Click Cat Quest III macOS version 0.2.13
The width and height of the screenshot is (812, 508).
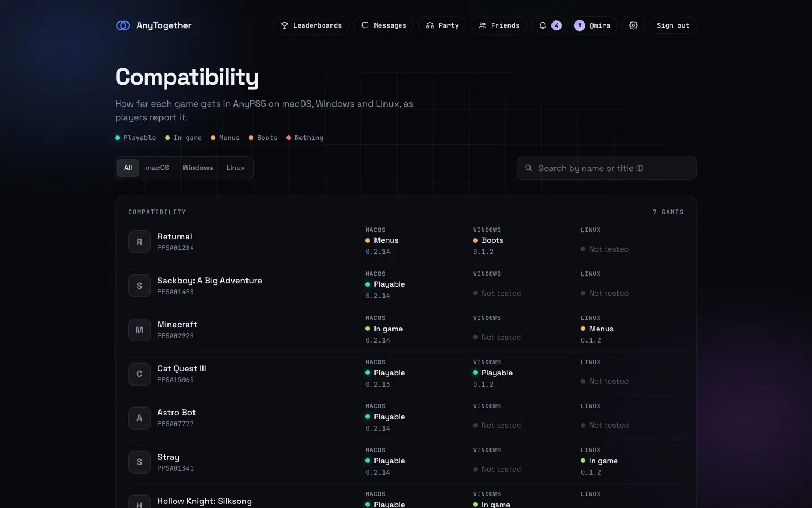pyautogui.click(x=378, y=384)
